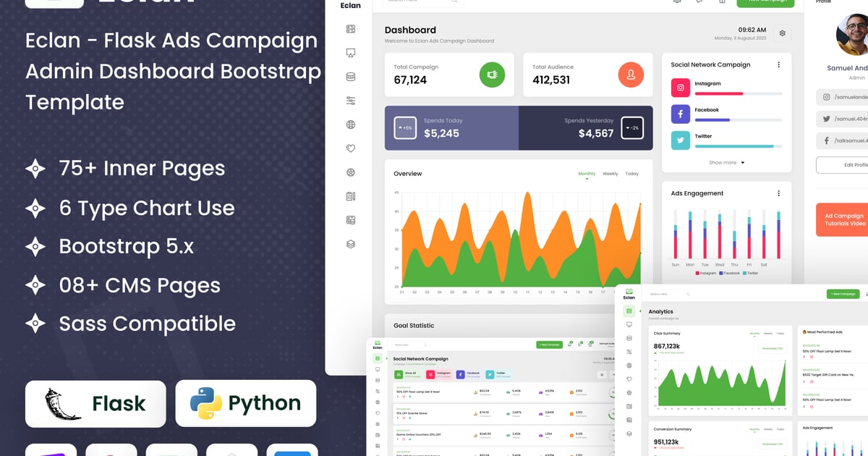Click Samuel's profile photo
This screenshot has height=456, width=868.
point(852,36)
